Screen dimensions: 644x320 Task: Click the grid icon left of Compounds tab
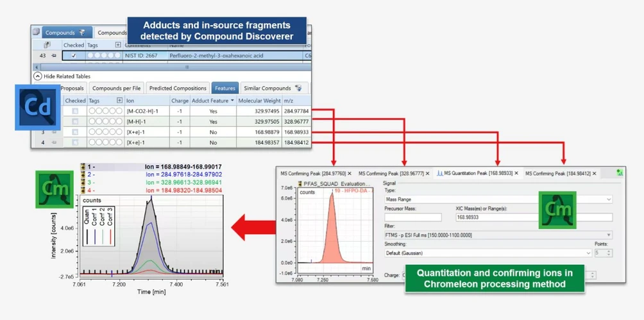click(x=36, y=31)
